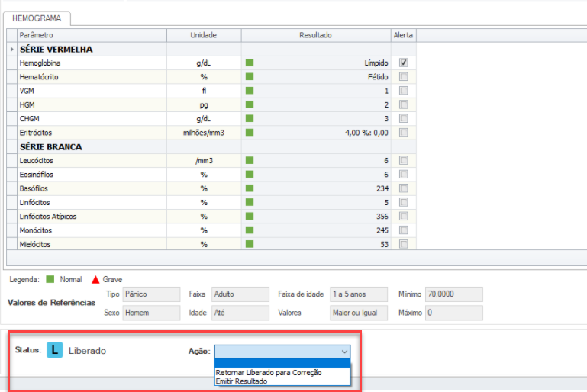Click Hematócrito green status indicator
The image size is (587, 392).
pyautogui.click(x=250, y=77)
